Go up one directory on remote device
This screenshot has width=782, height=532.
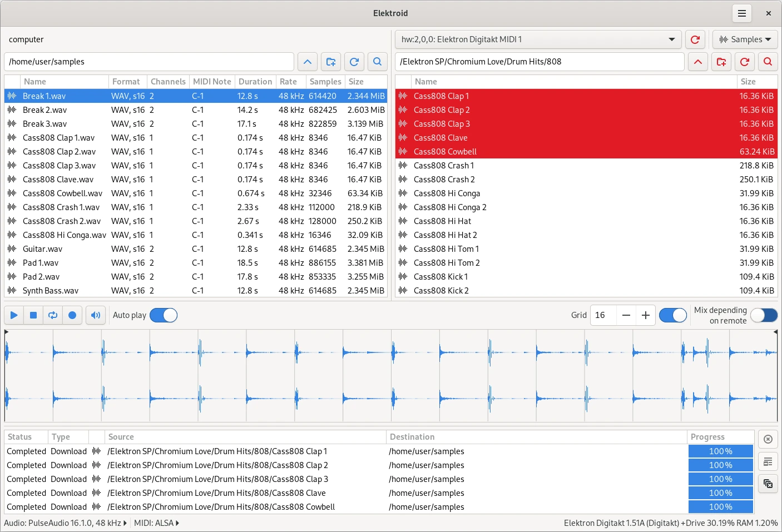698,62
